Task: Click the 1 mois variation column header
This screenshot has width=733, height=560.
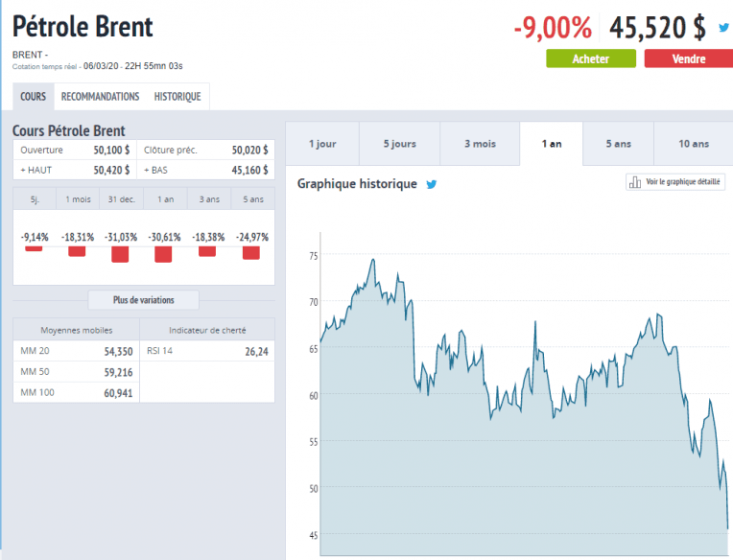Action: coord(77,198)
